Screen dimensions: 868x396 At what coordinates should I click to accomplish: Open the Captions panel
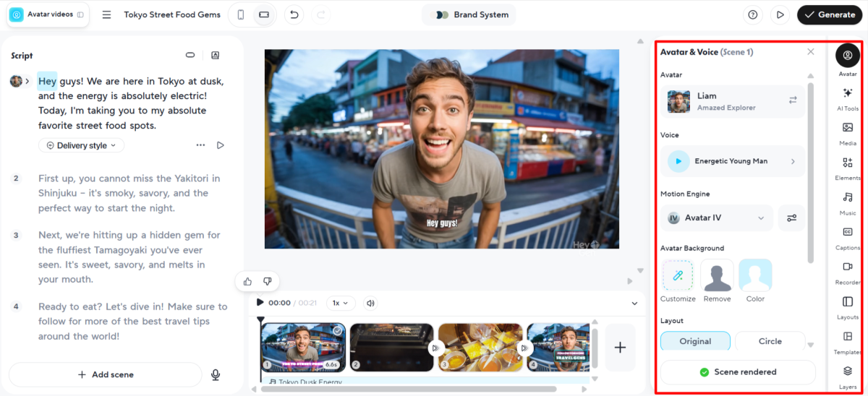click(848, 238)
